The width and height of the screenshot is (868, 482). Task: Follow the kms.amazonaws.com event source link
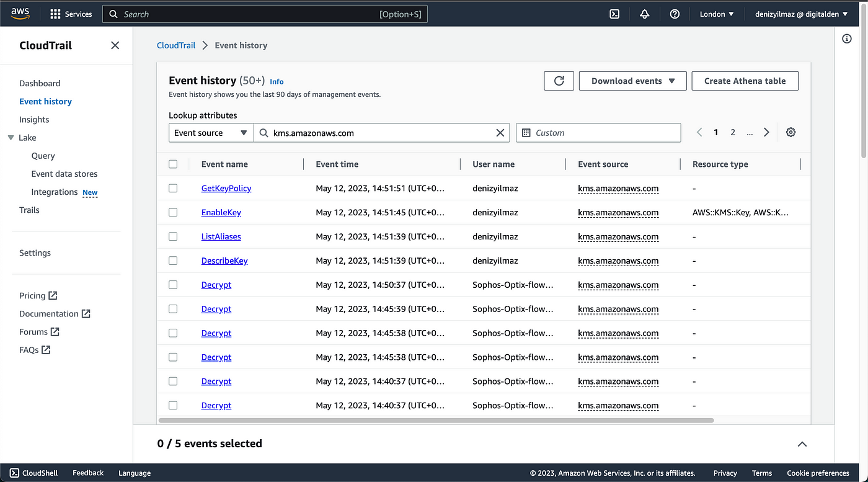pyautogui.click(x=618, y=188)
